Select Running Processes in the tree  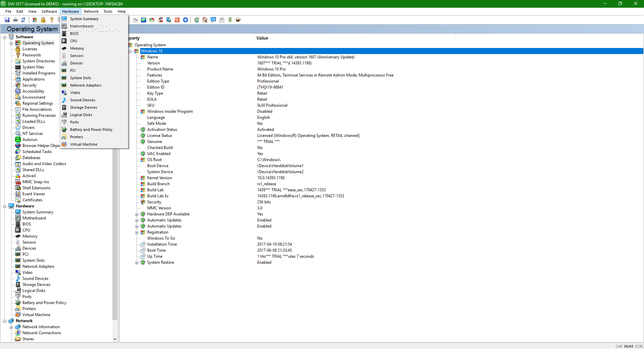coord(39,115)
